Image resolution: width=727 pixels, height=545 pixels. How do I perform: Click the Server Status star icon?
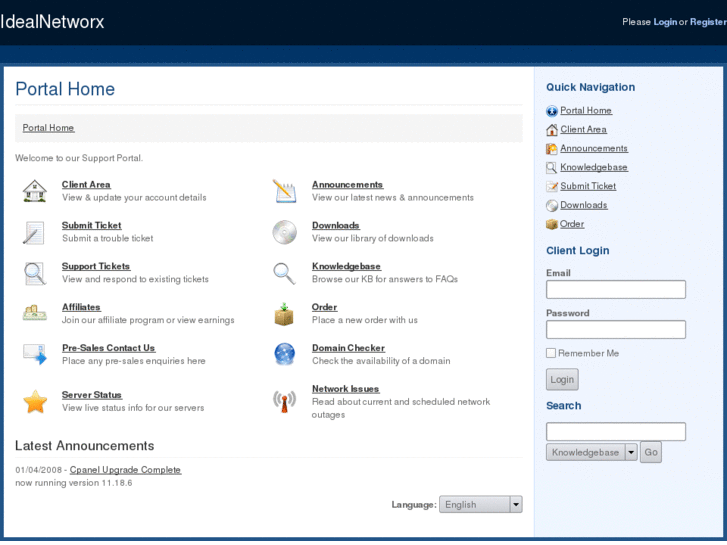tap(35, 402)
